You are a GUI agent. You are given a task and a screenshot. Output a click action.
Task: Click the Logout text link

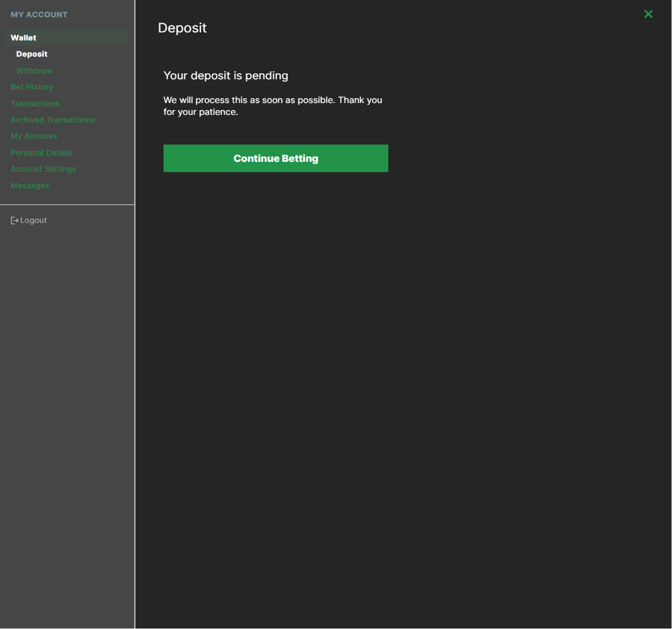click(x=34, y=220)
